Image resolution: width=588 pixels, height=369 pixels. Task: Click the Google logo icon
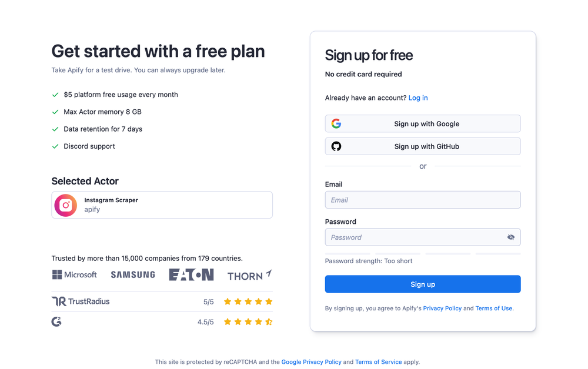pyautogui.click(x=336, y=124)
